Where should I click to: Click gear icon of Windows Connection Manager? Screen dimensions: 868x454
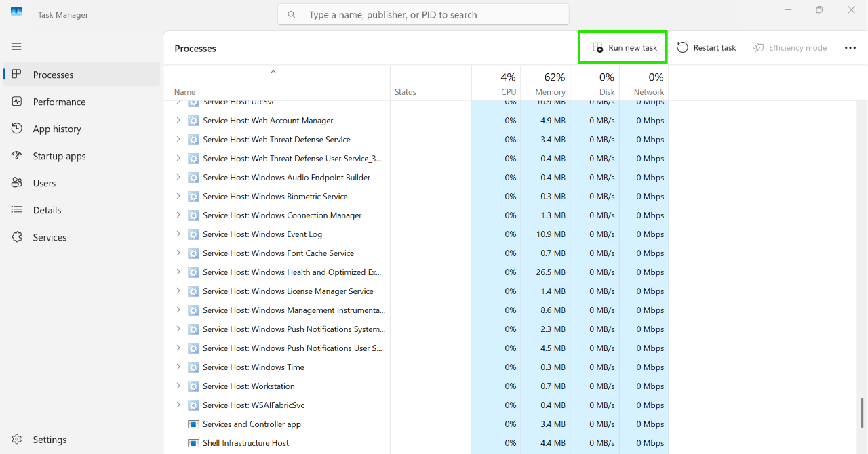193,215
